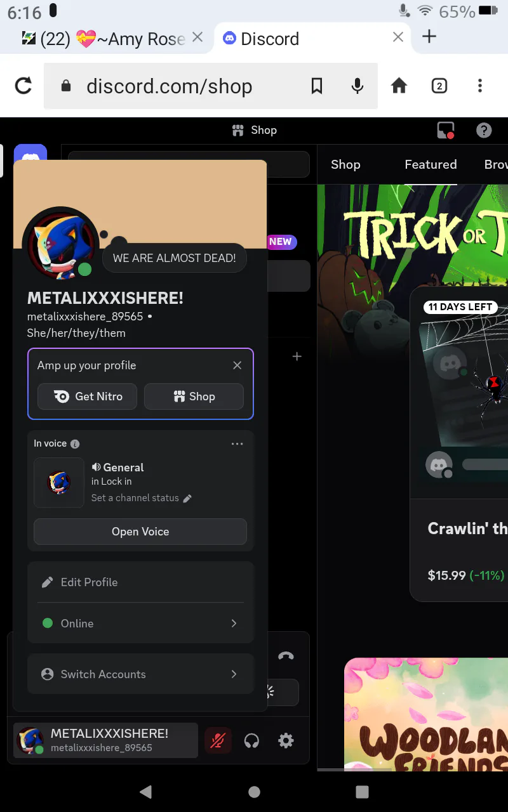Click the Open Voice button
The image size is (508, 812).
coord(140,532)
